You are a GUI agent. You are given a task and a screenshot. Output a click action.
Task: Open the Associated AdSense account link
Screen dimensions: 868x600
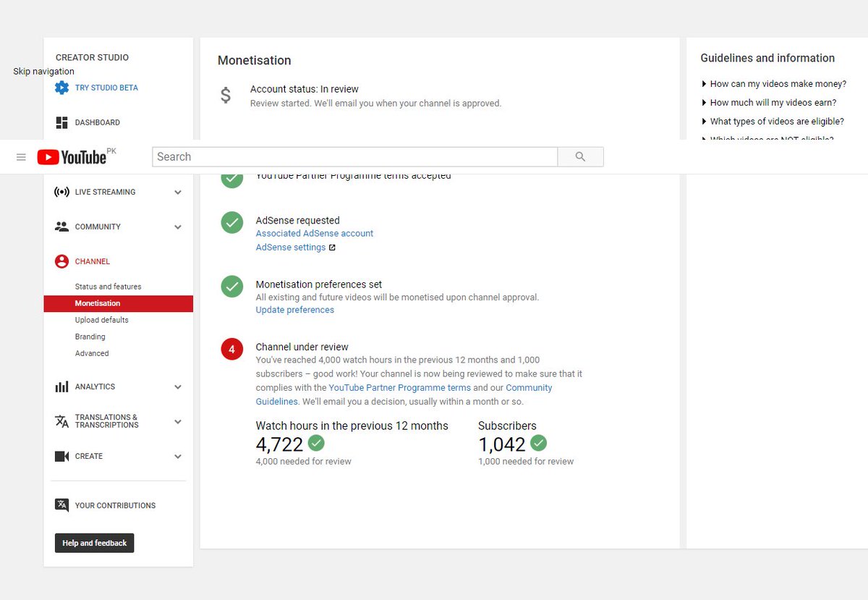pyautogui.click(x=315, y=234)
